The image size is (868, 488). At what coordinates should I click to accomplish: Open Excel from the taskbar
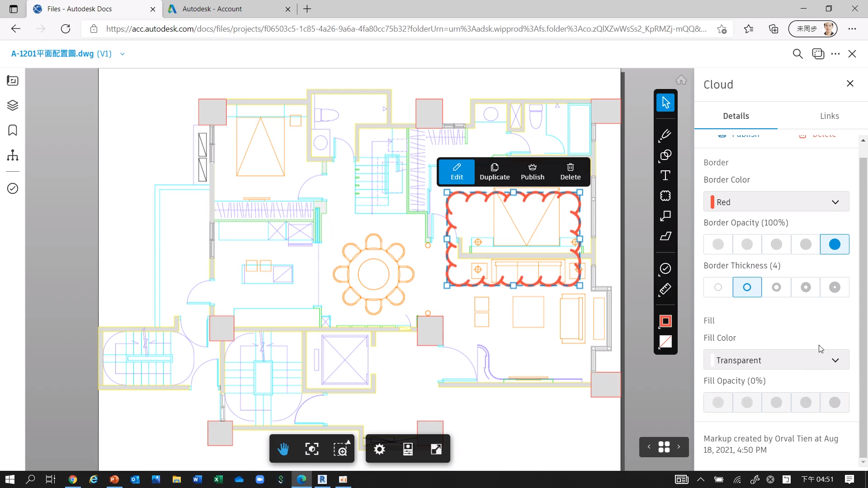(x=218, y=479)
